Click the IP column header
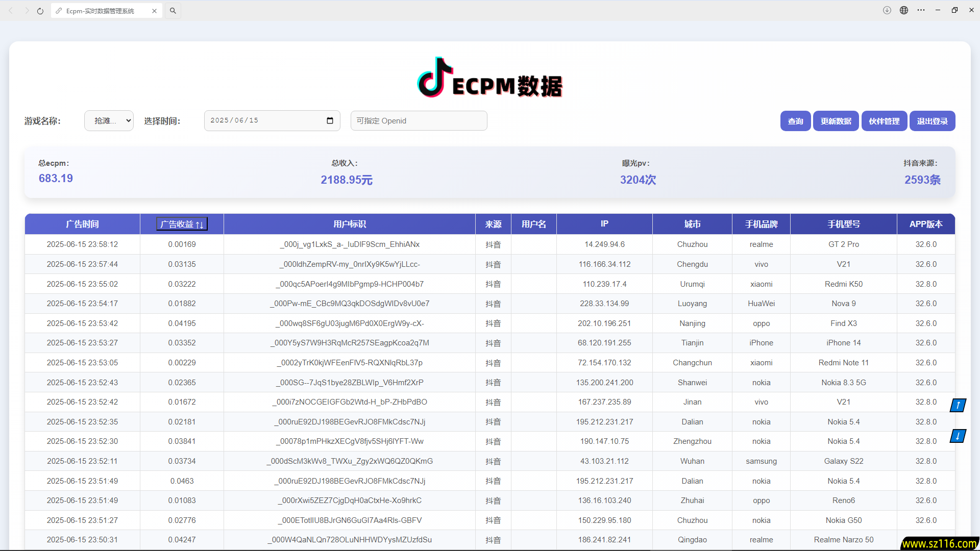The image size is (980, 551). pos(604,224)
